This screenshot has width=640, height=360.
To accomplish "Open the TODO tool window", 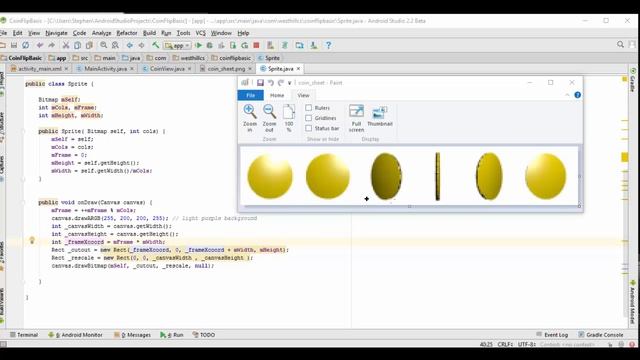I will pos(203,335).
